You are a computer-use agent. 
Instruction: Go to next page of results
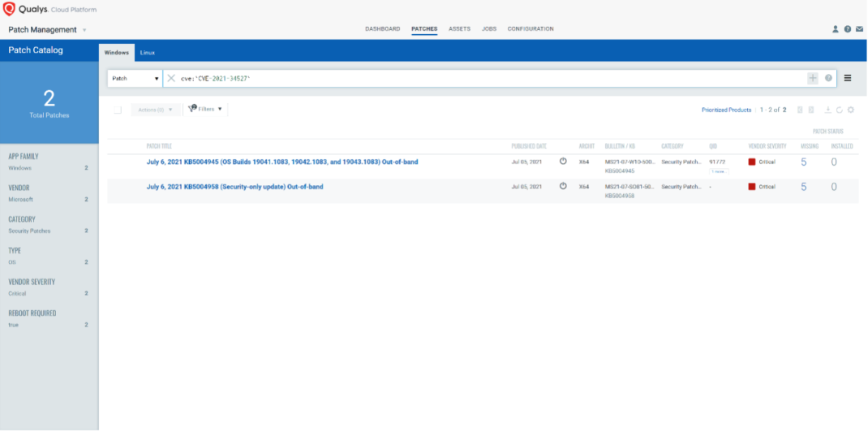click(811, 110)
